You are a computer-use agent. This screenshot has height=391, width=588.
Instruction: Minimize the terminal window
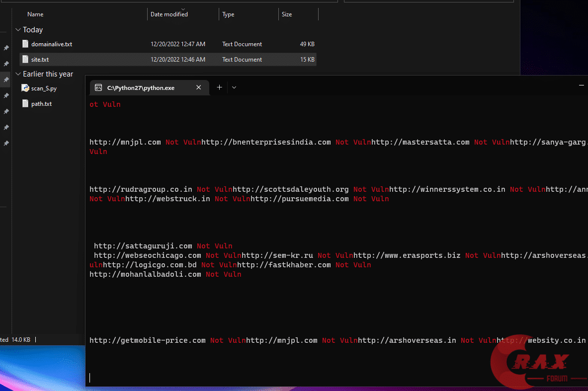point(582,85)
